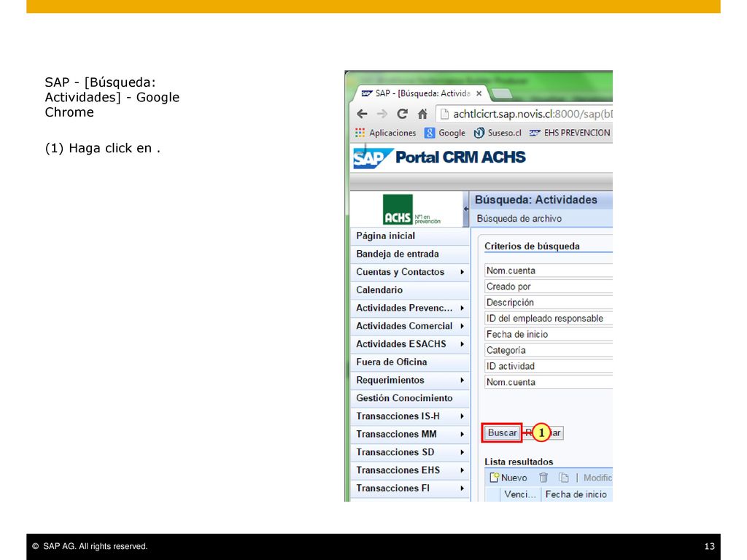Close the SAP Búsqueda Actividades tab
This screenshot has height=560, width=747.
point(479,93)
